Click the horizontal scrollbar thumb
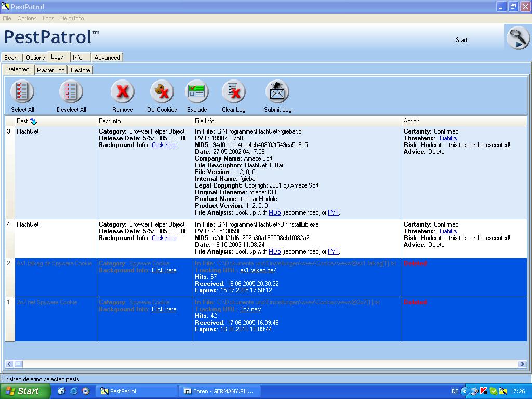Screen dimensions: 532x399 [18, 364]
